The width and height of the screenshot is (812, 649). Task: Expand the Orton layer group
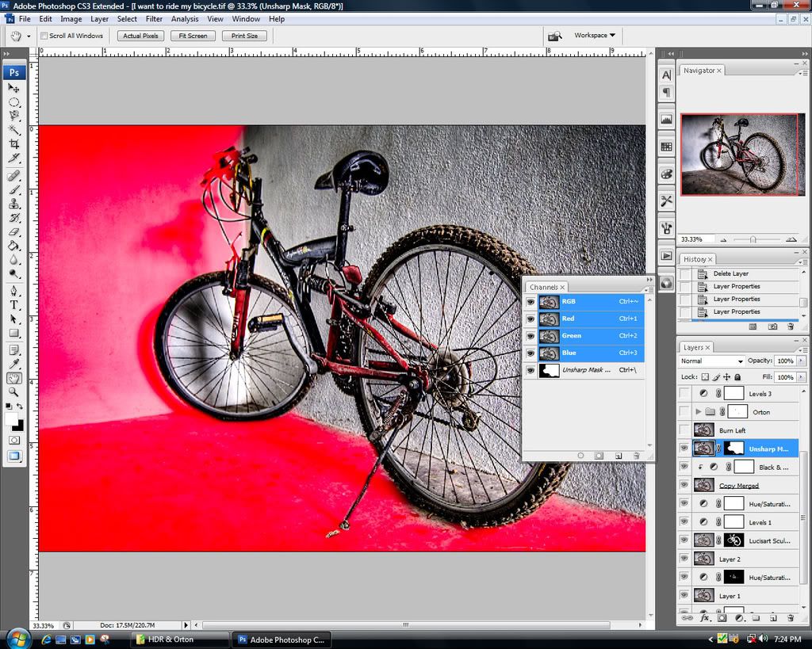699,412
